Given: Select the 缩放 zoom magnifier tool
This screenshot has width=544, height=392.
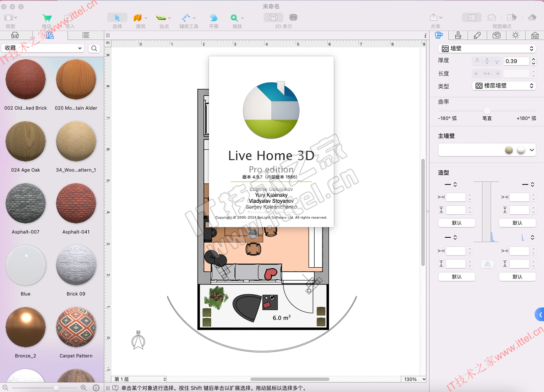Looking at the screenshot, I should (235, 18).
